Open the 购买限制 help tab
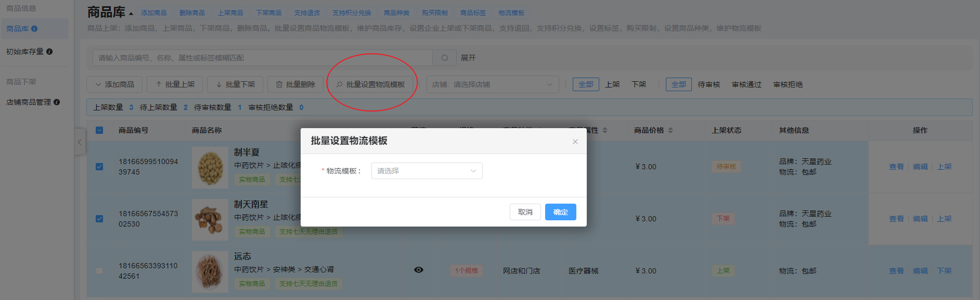Screen dimensions: 980x300 point(435,13)
